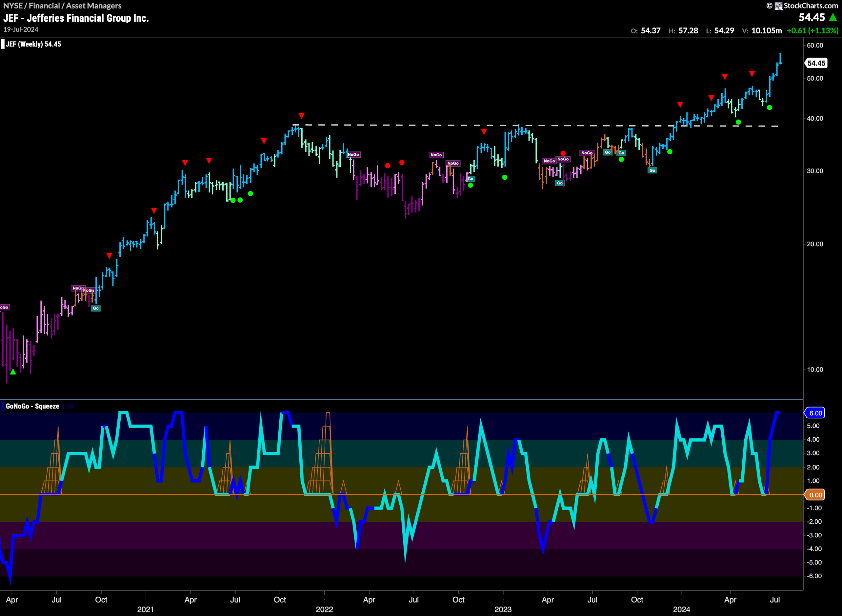Screen dimensions: 842x616
Task: Click the Apr 2020 label on the time axis
Action: [12, 600]
